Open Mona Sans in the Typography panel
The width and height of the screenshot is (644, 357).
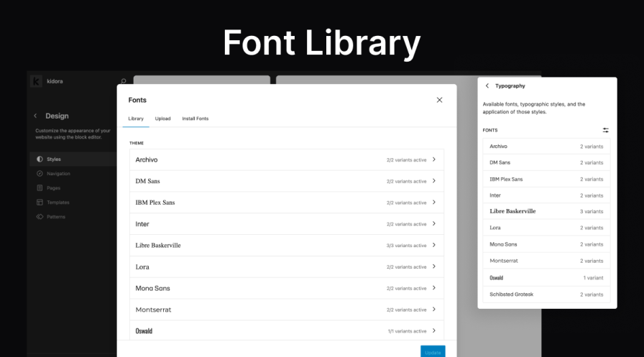click(546, 244)
